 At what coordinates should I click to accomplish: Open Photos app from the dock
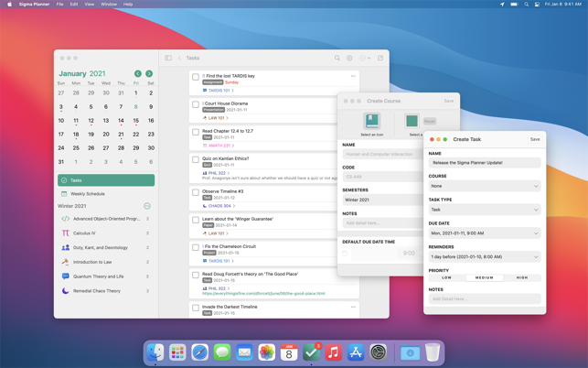tap(267, 352)
